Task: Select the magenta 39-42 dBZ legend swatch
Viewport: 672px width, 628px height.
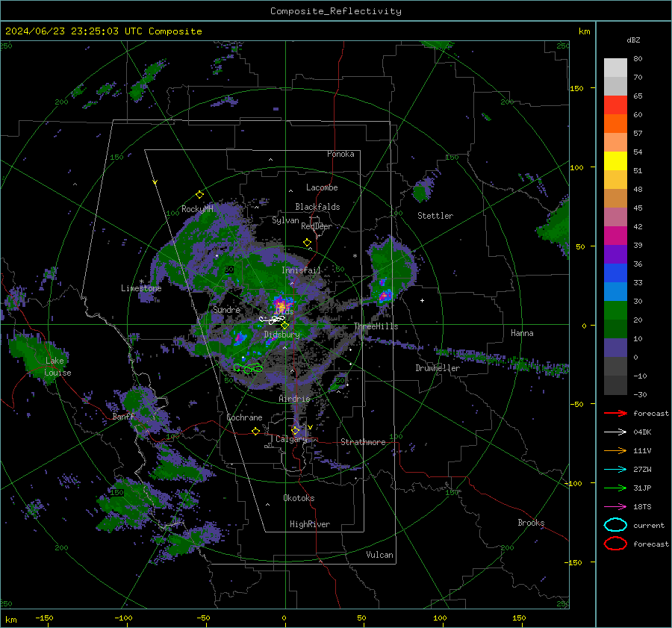Action: pos(615,236)
